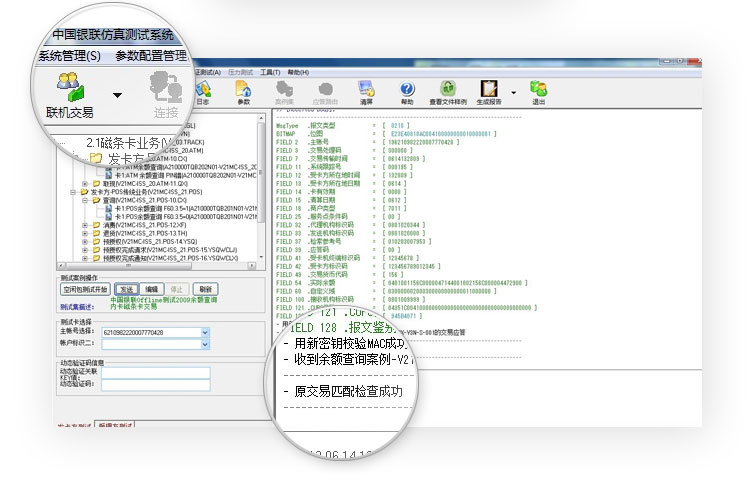Click the greyed 案例集 toolbar icon
Viewport: 753px width, 491px height.
(x=284, y=93)
